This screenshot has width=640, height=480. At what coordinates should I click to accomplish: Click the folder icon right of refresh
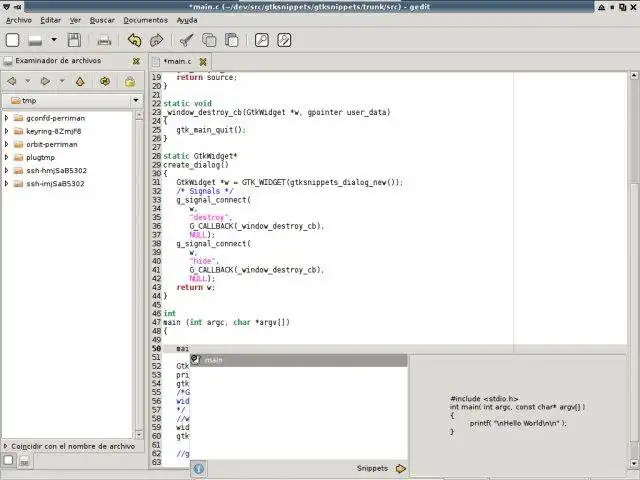(130, 81)
